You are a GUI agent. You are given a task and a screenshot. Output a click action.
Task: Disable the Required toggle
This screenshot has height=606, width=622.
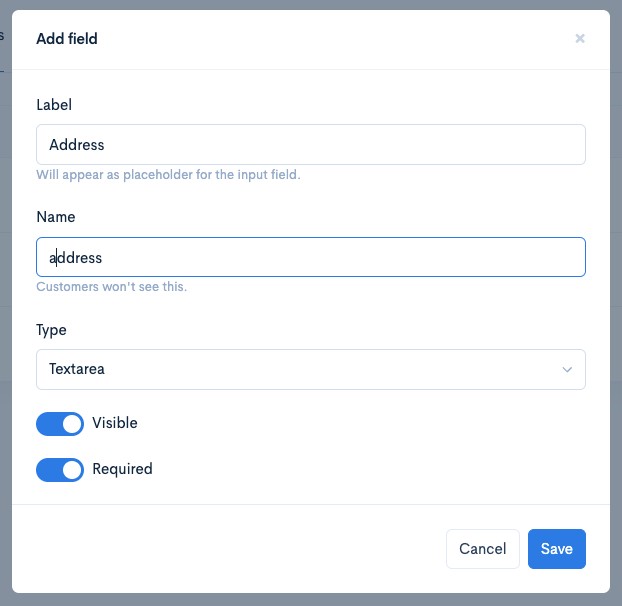(60, 470)
